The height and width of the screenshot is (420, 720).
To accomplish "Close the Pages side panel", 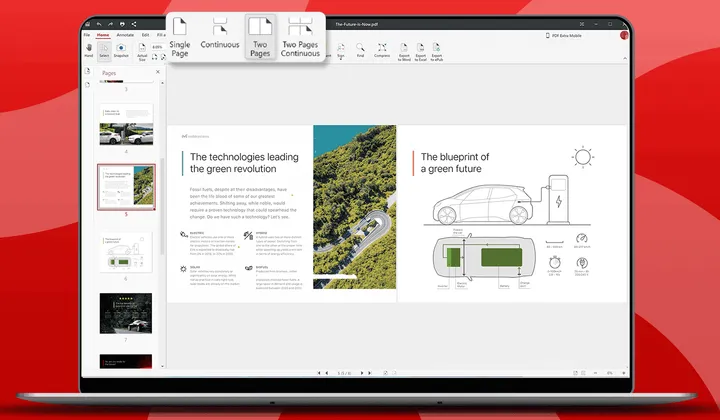I will (160, 74).
